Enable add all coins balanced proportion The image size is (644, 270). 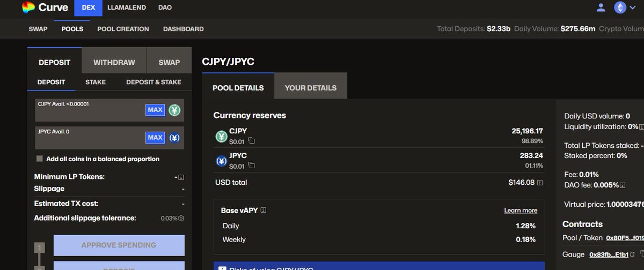coord(39,159)
